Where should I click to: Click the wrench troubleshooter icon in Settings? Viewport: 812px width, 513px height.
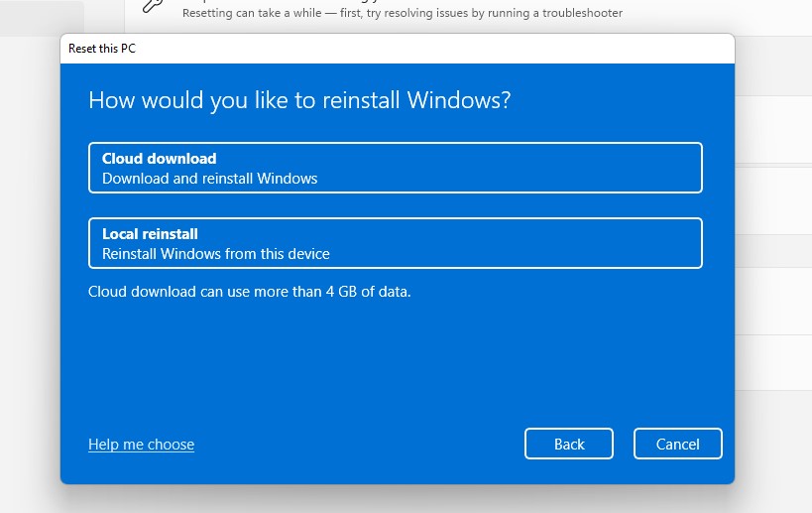(x=153, y=5)
